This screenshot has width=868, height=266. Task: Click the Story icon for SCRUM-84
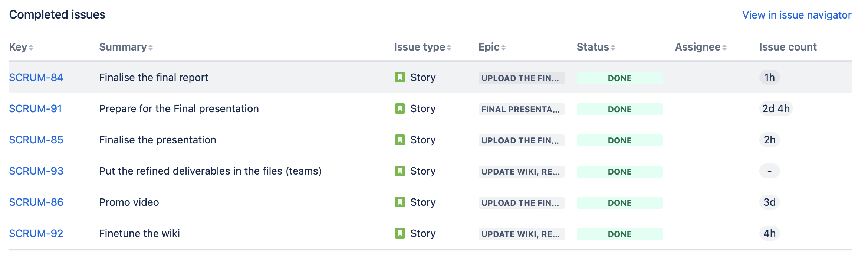pyautogui.click(x=400, y=77)
